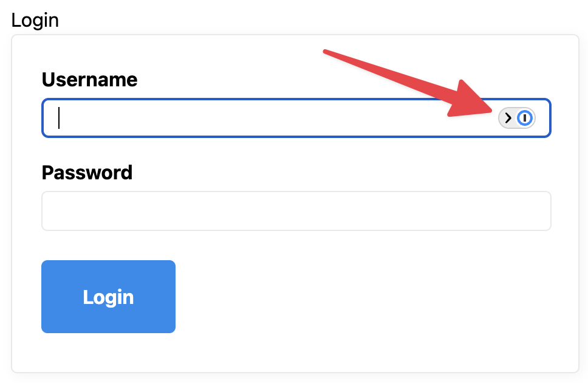Click the text cursor in Username field
The height and width of the screenshot is (383, 588).
pos(59,118)
